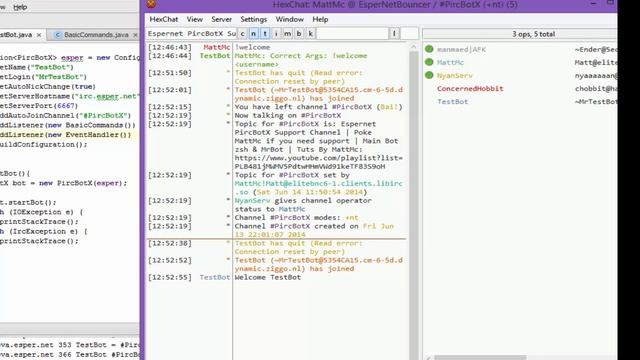Toggle channel mode n button

[x=253, y=33]
